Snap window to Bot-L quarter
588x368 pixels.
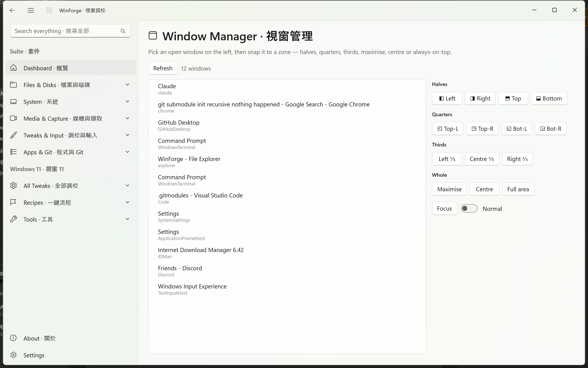click(517, 129)
